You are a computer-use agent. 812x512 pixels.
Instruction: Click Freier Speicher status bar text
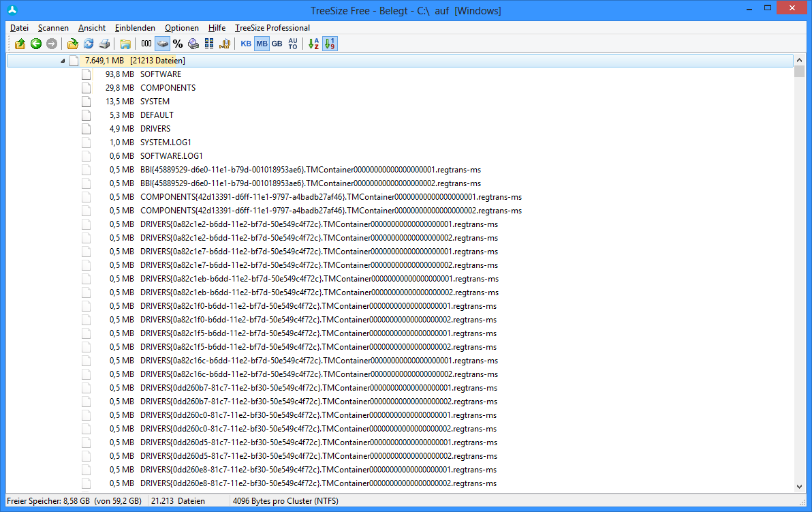pyautogui.click(x=74, y=501)
